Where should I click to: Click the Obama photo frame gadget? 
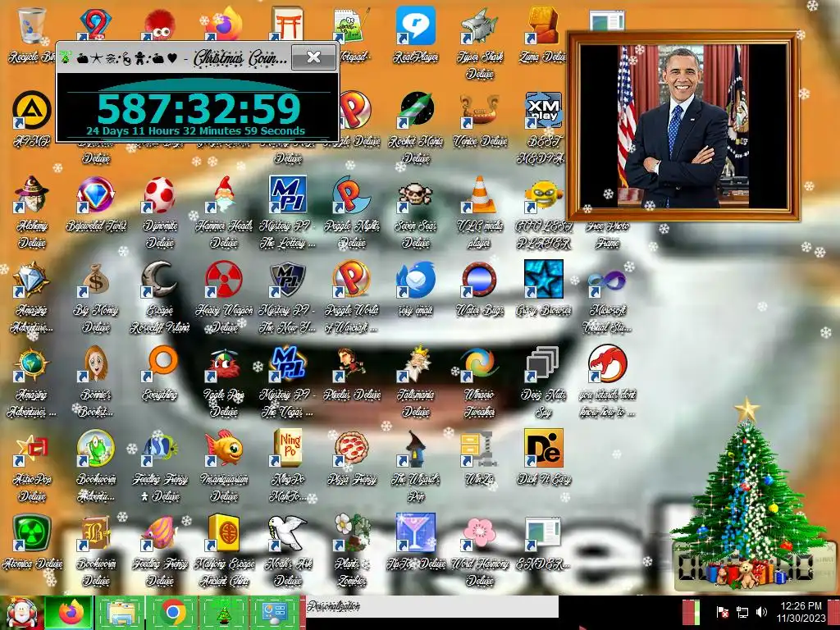[683, 126]
